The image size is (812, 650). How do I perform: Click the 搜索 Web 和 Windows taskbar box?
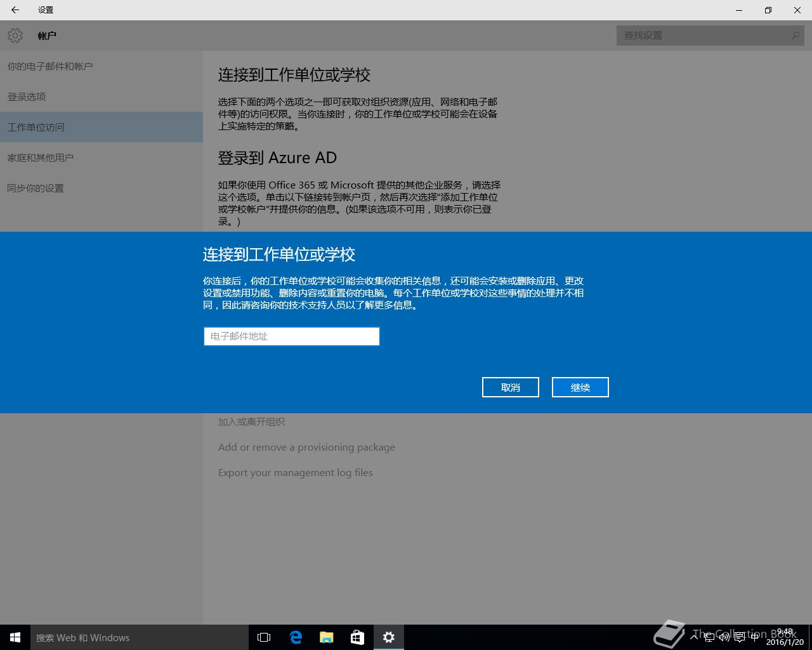140,637
